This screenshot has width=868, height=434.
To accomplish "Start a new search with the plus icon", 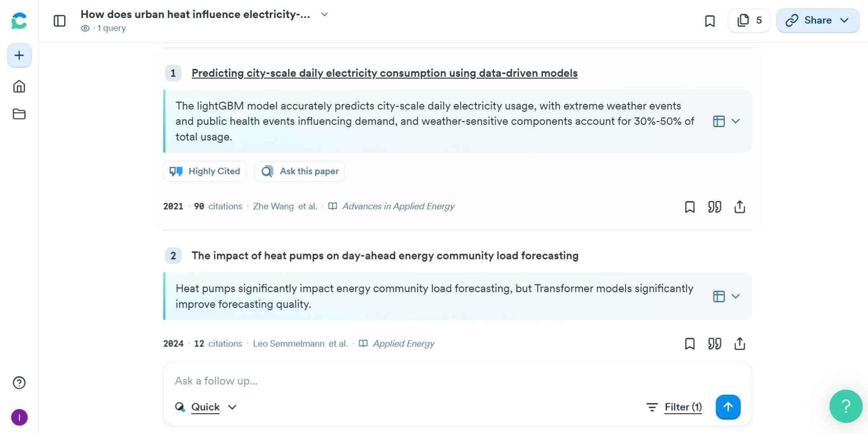I will (x=19, y=55).
